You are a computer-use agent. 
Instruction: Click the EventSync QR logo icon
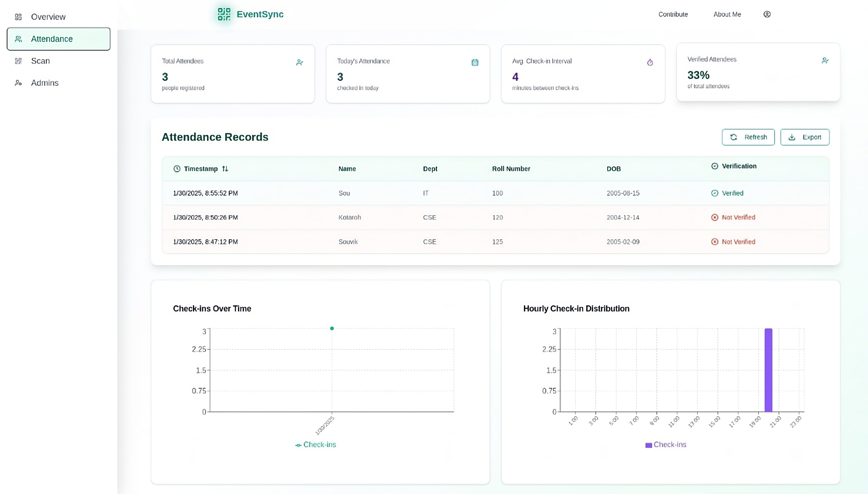(x=224, y=14)
